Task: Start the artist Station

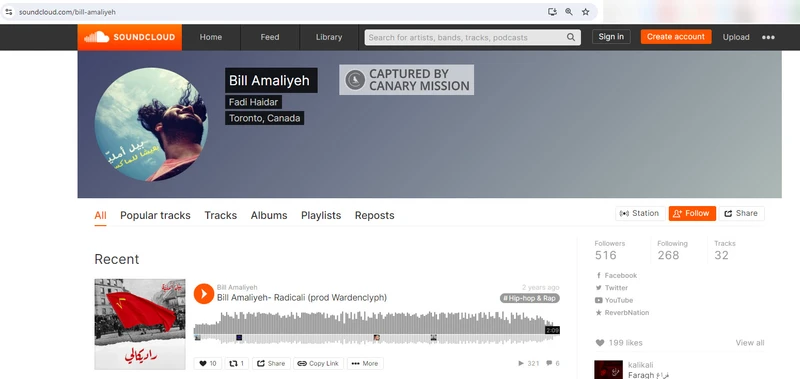Action: point(640,213)
